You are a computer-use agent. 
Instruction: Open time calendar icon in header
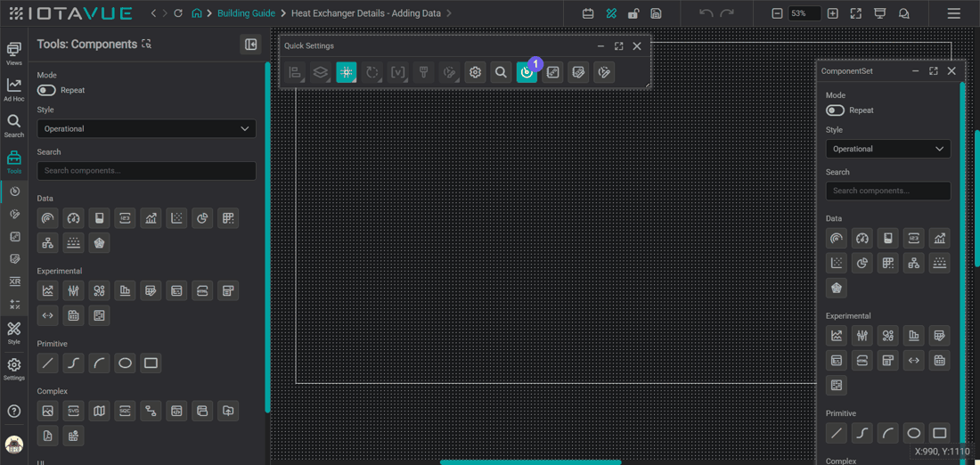tap(587, 13)
